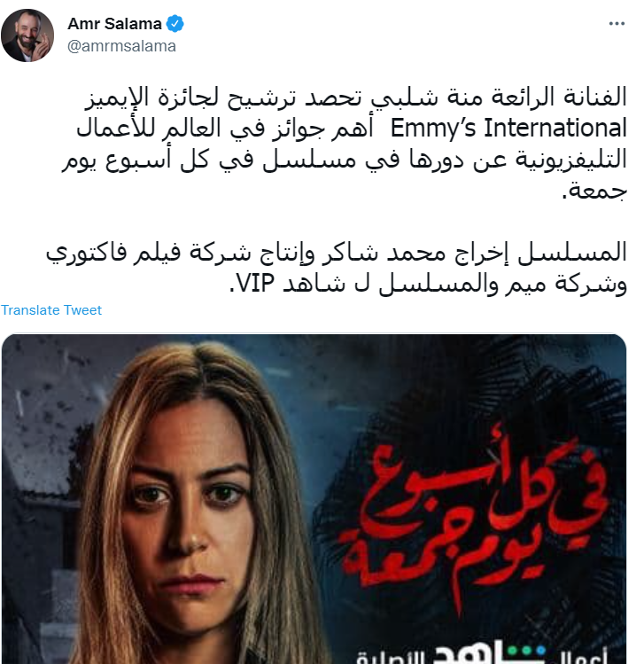
Task: Click the tweet line starting with المسلسل إخراج
Action: coord(337,253)
